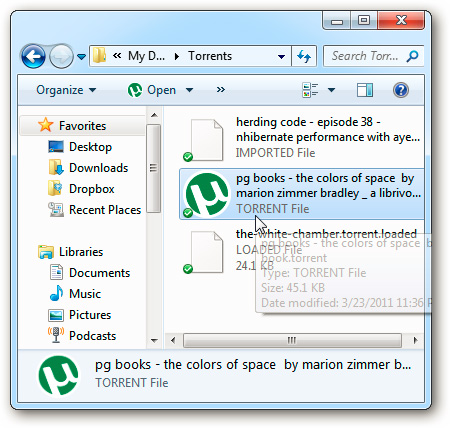Open Recent Places

pyautogui.click(x=105, y=210)
